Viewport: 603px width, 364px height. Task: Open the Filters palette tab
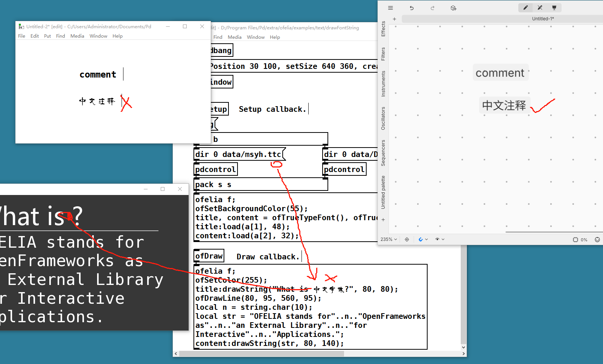(383, 54)
